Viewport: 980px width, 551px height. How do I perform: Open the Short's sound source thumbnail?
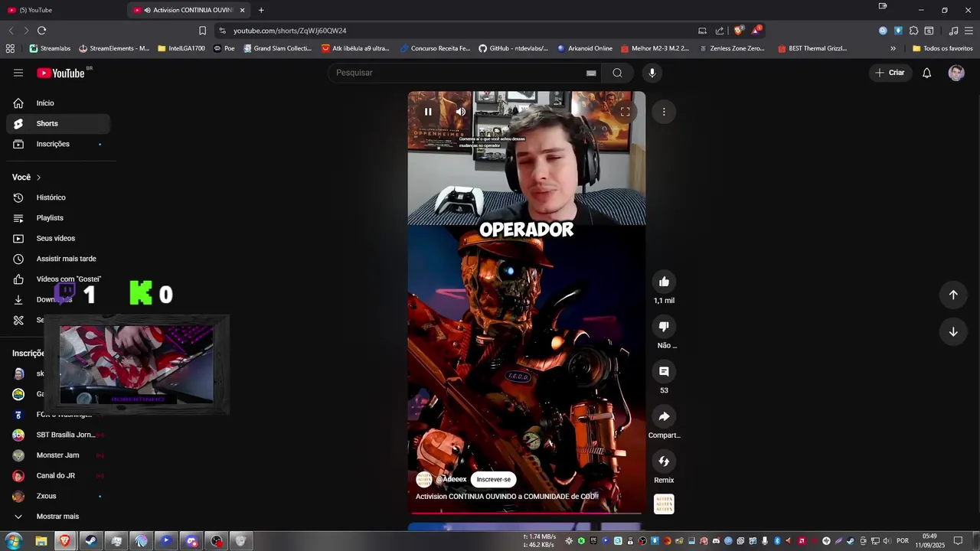click(x=664, y=504)
